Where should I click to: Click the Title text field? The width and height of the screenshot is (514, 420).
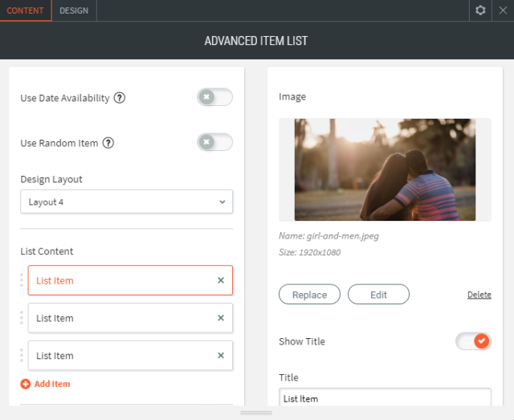pyautogui.click(x=385, y=398)
